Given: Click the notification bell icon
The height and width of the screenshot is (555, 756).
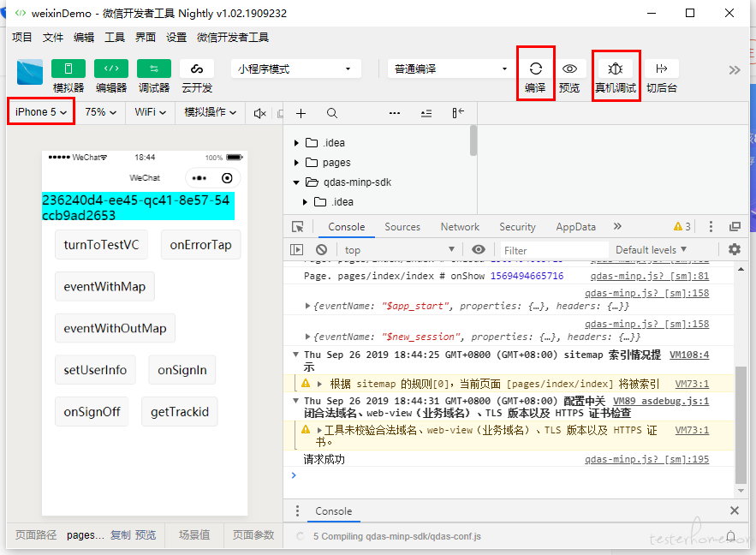Looking at the screenshot, I should coord(731,537).
